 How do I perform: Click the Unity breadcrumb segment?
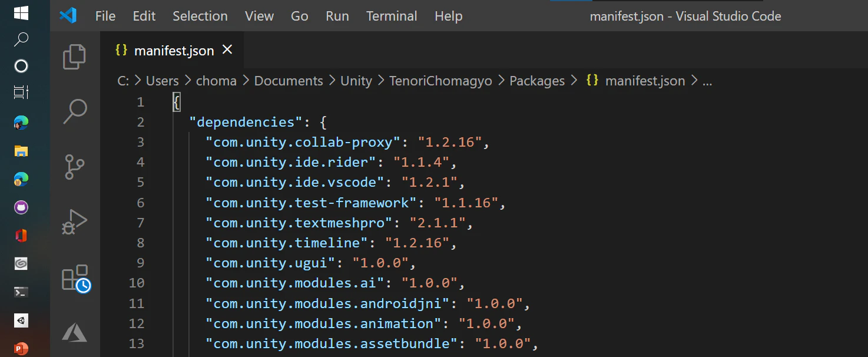(x=356, y=81)
